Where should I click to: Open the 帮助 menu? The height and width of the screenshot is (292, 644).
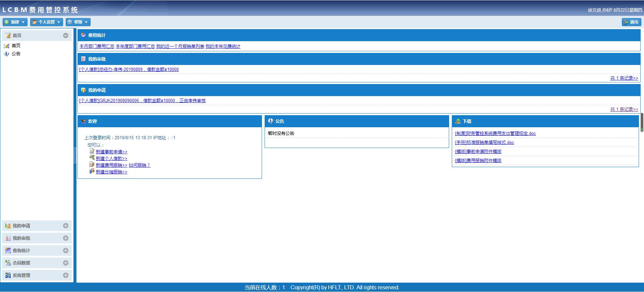tap(78, 22)
